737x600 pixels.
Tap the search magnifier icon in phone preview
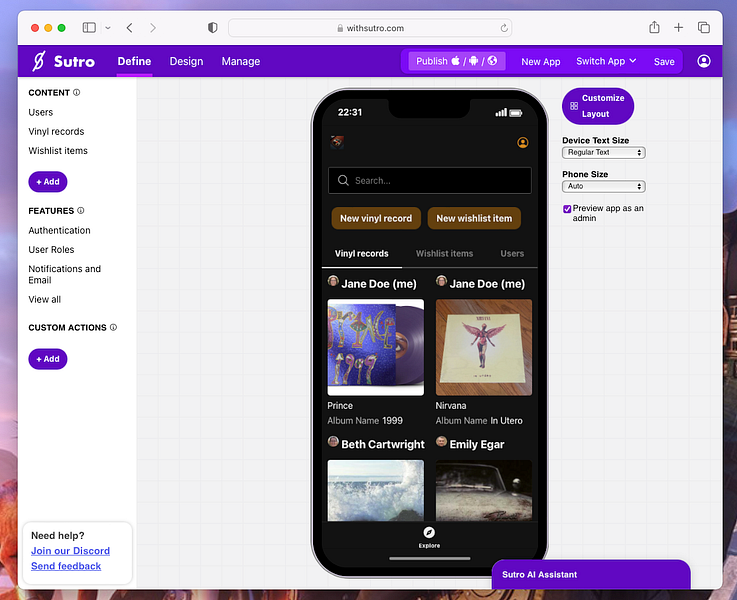click(343, 180)
